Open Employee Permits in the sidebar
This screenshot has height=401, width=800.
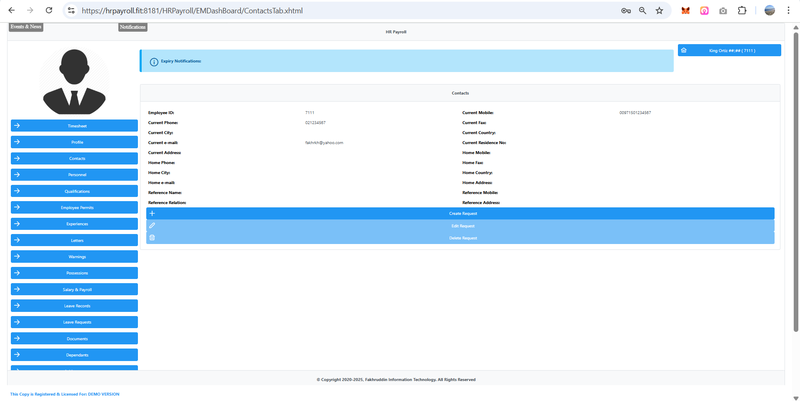[x=74, y=208]
